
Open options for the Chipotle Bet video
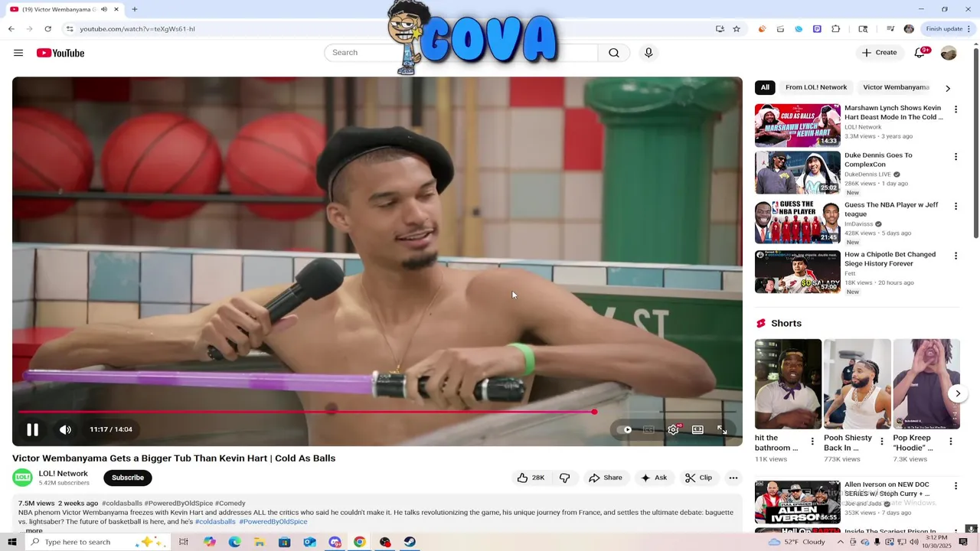click(x=955, y=256)
